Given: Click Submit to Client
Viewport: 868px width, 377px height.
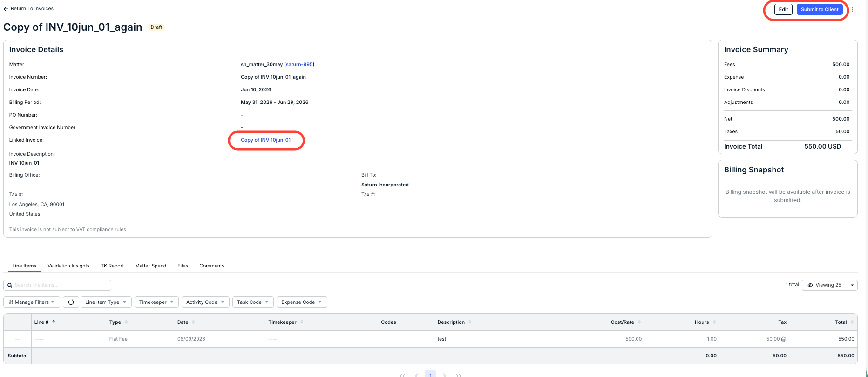Looking at the screenshot, I should 820,9.
